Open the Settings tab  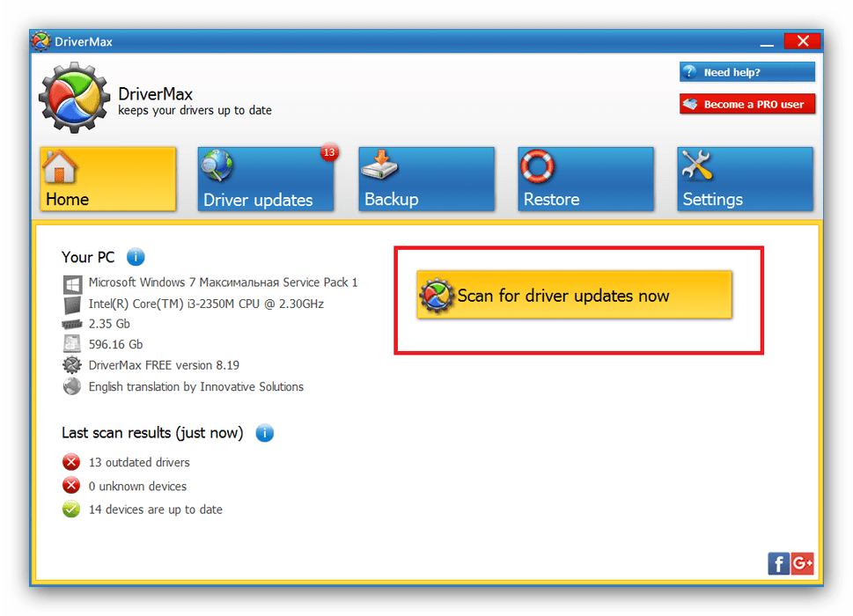click(745, 180)
